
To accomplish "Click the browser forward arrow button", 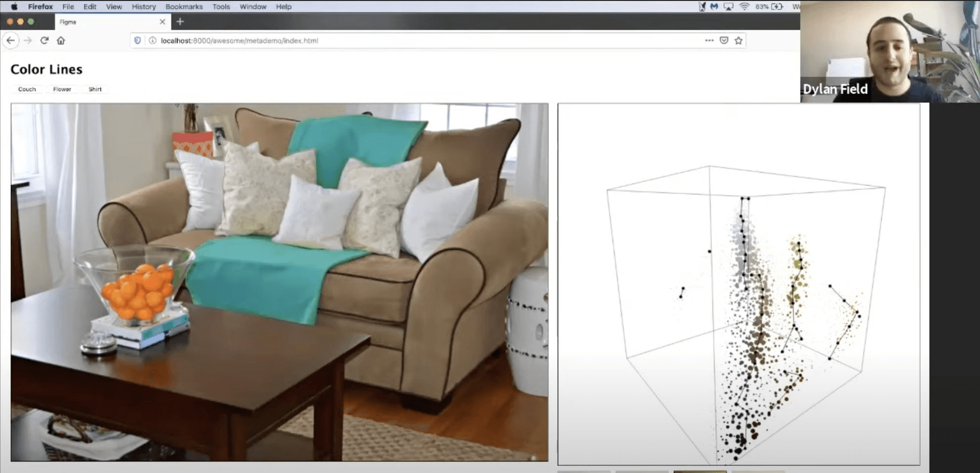I will coord(28,40).
